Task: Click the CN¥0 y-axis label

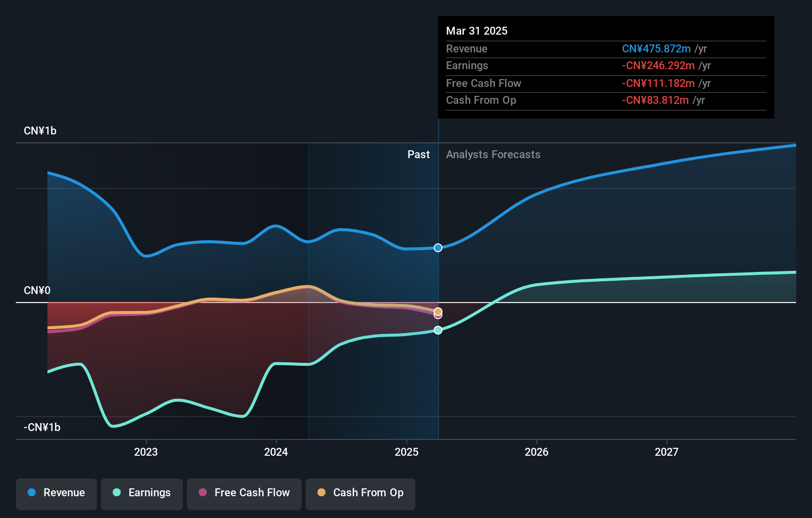Action: click(37, 290)
